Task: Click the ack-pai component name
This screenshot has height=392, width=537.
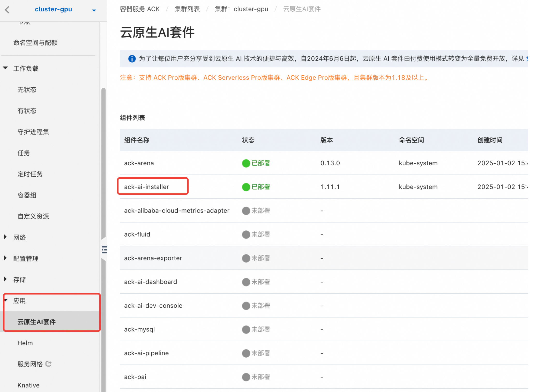Action: click(x=135, y=377)
